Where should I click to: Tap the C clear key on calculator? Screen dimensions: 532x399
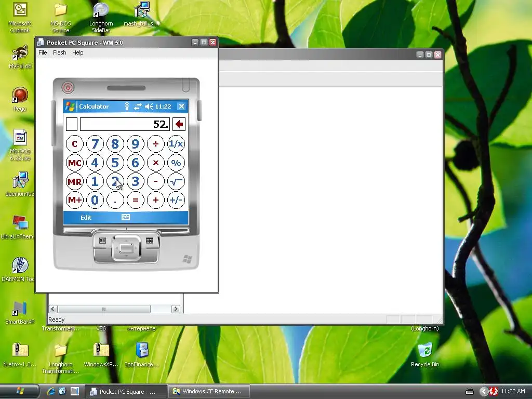click(x=74, y=144)
